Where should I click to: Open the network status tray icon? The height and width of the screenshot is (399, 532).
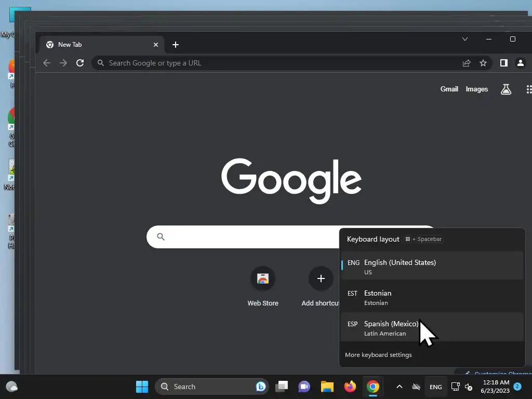pyautogui.click(x=455, y=387)
